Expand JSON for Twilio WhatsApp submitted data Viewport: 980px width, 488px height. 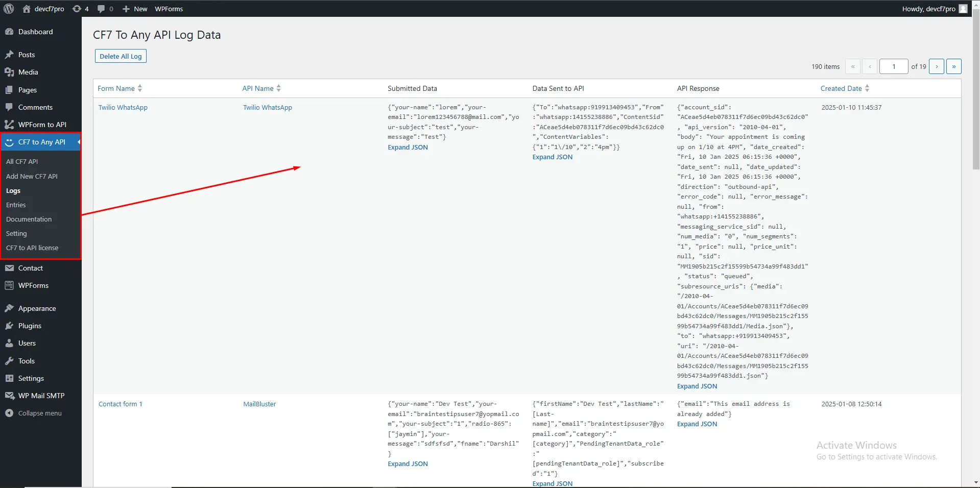click(x=408, y=147)
